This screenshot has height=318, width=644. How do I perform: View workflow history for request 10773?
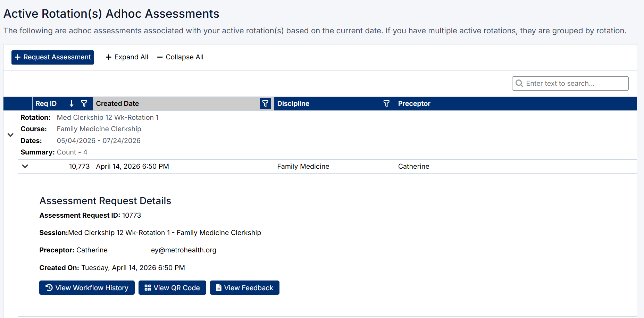point(87,287)
